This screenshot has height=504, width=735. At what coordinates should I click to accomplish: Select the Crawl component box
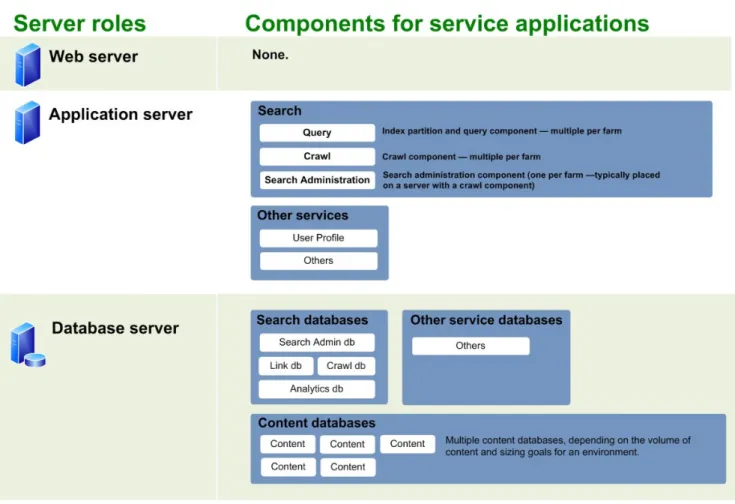point(317,157)
